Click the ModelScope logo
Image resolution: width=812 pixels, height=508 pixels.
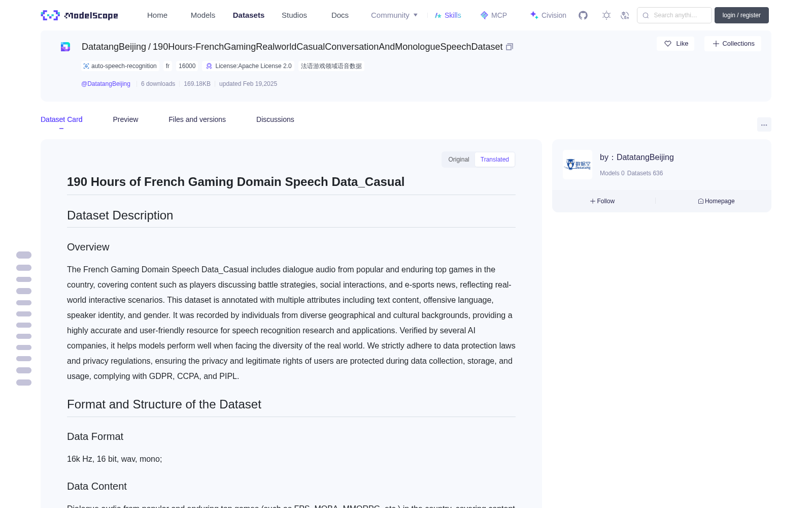79,15
